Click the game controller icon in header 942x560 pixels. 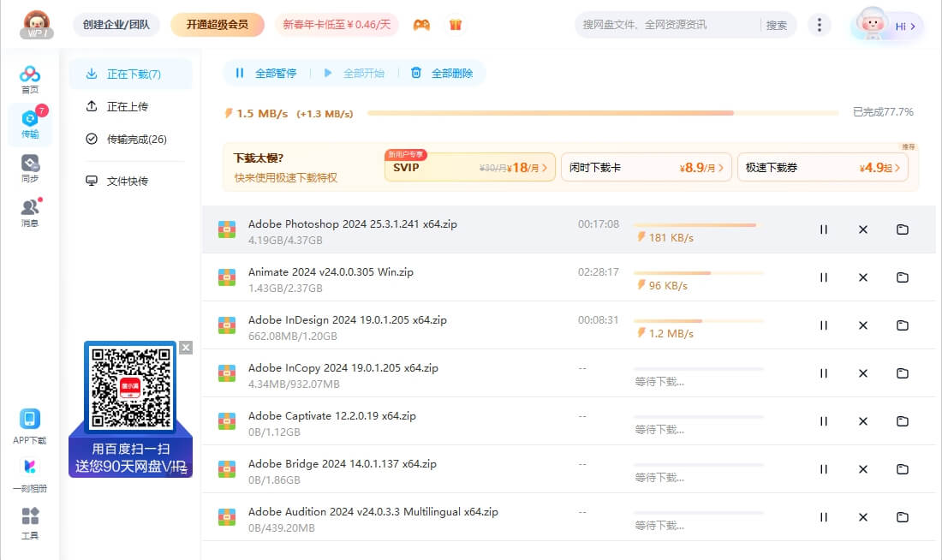pos(421,25)
